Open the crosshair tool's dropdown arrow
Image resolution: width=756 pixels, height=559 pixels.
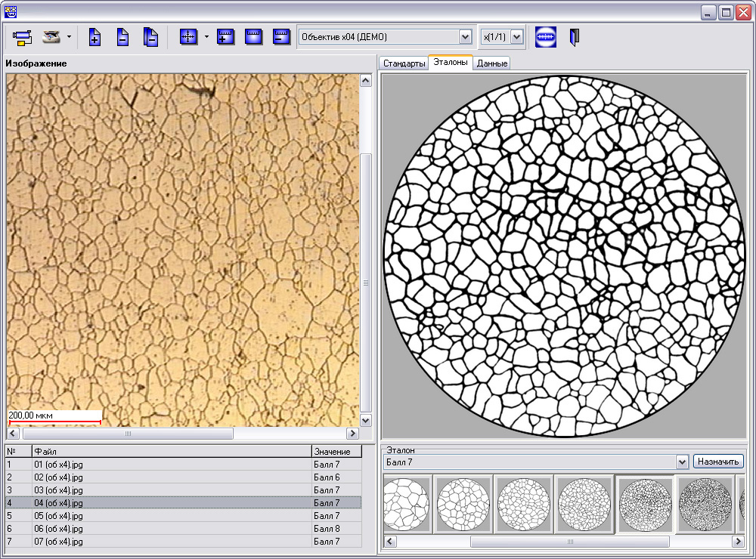[206, 37]
